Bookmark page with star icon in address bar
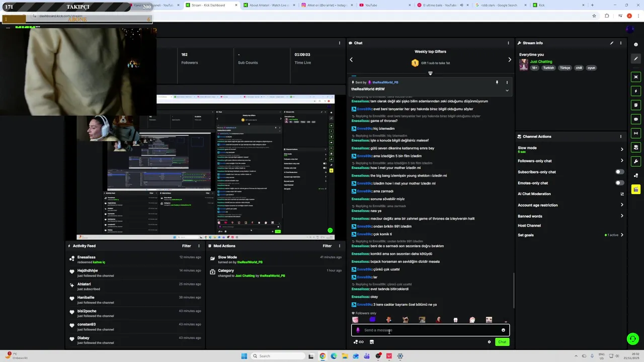Viewport: 644px width, 362px height. [x=594, y=16]
